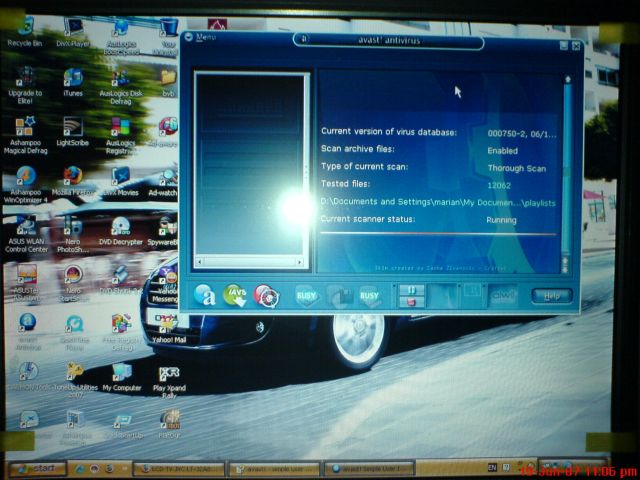Open AusLogics Registry desktop icon
Screen dimensions: 640x480
(120, 136)
